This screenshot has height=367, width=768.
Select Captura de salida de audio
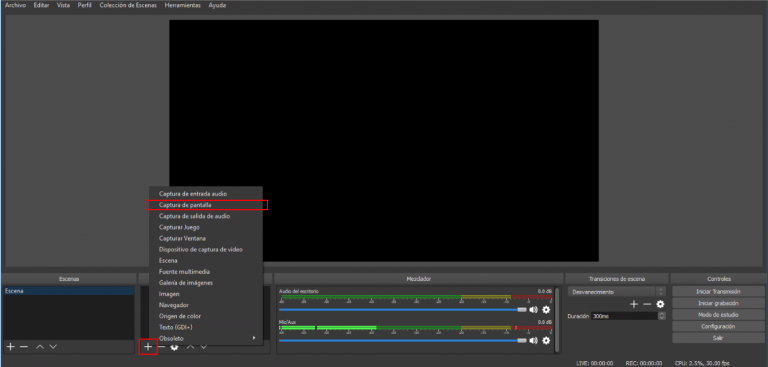[206, 216]
